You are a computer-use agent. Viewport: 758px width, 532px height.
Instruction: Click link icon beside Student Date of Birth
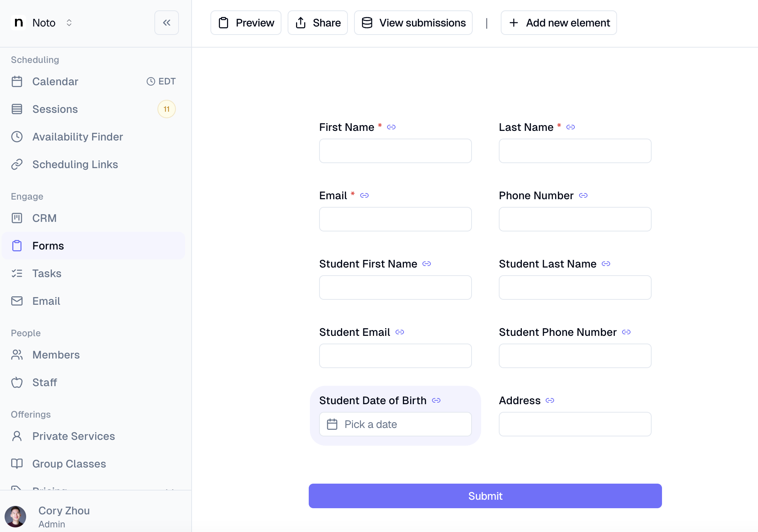point(436,400)
